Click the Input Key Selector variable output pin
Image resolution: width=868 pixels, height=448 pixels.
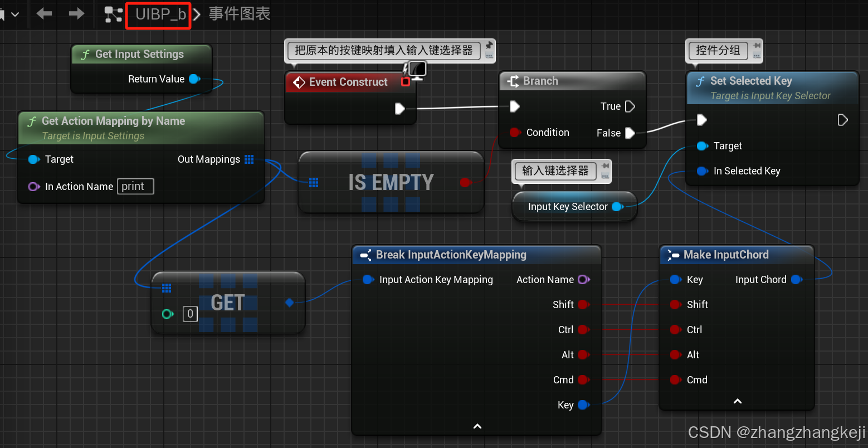coord(617,207)
